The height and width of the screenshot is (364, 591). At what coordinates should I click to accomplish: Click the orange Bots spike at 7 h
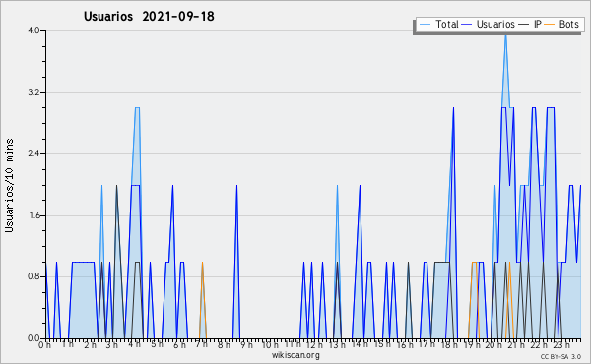pyautogui.click(x=202, y=264)
